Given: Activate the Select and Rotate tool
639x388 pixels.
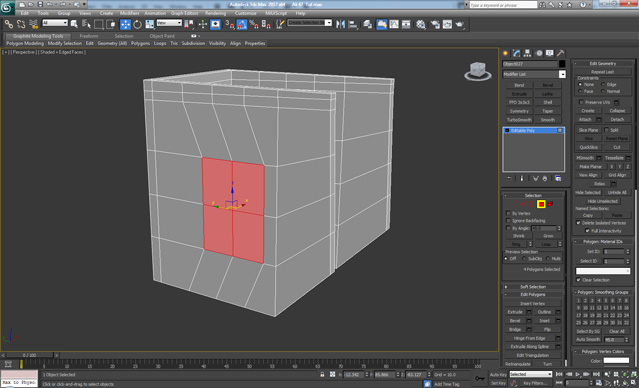Looking at the screenshot, I should (x=138, y=24).
